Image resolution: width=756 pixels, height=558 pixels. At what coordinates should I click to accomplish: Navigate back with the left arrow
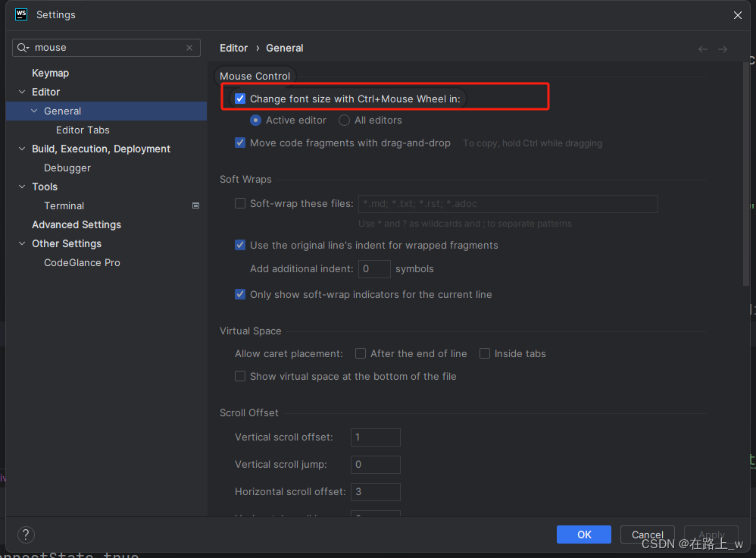coord(703,49)
